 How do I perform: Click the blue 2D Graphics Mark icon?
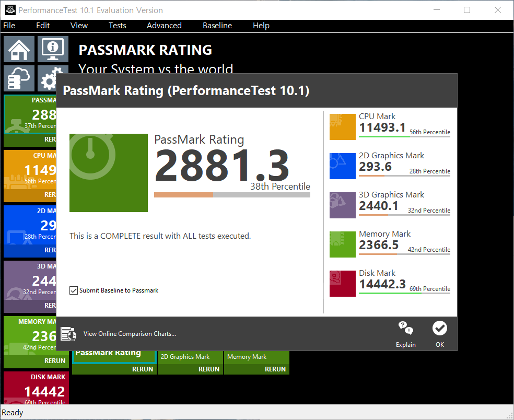click(343, 166)
